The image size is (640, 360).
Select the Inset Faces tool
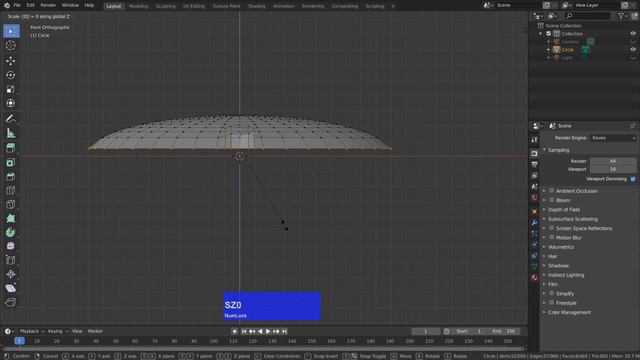pos(11,162)
